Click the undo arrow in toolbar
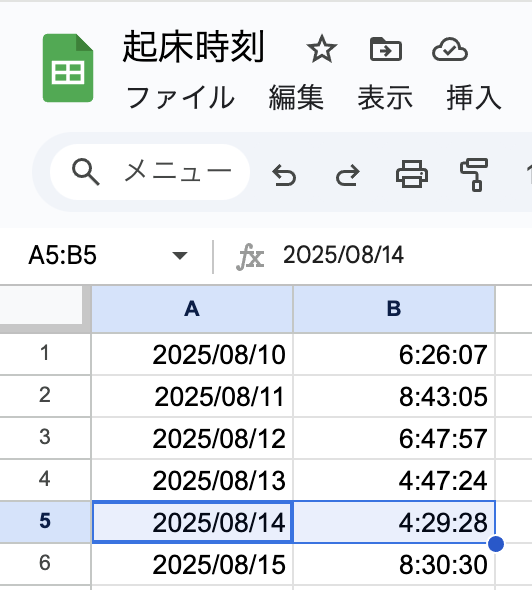Image resolution: width=532 pixels, height=590 pixels. [284, 175]
